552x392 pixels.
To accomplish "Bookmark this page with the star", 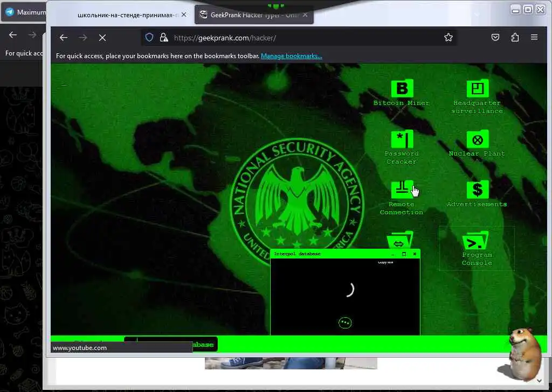I will point(448,37).
